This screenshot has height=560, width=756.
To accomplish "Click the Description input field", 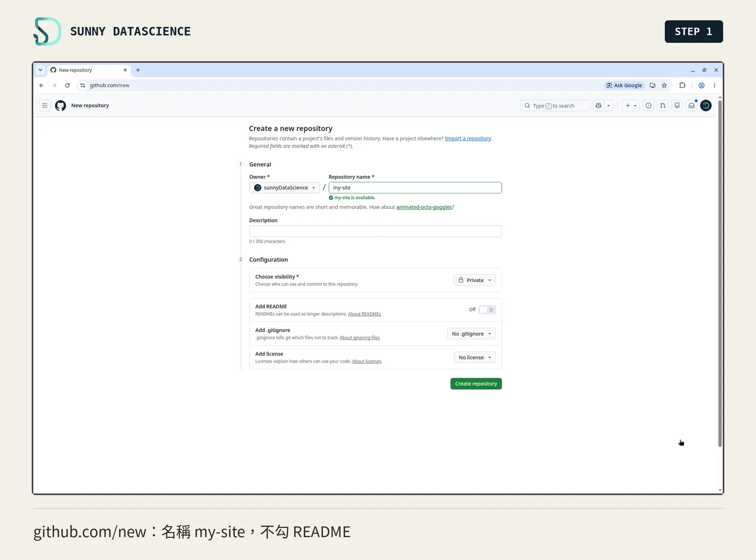I will click(x=375, y=231).
